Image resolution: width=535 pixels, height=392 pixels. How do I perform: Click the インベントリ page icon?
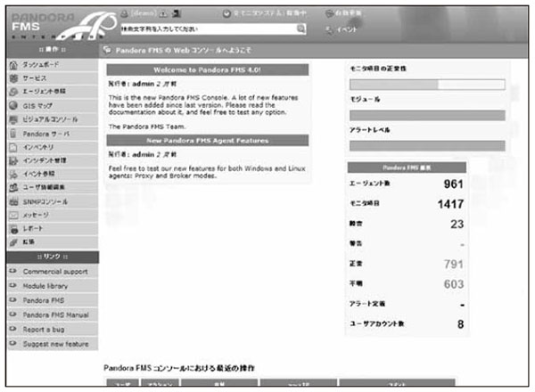13,147
